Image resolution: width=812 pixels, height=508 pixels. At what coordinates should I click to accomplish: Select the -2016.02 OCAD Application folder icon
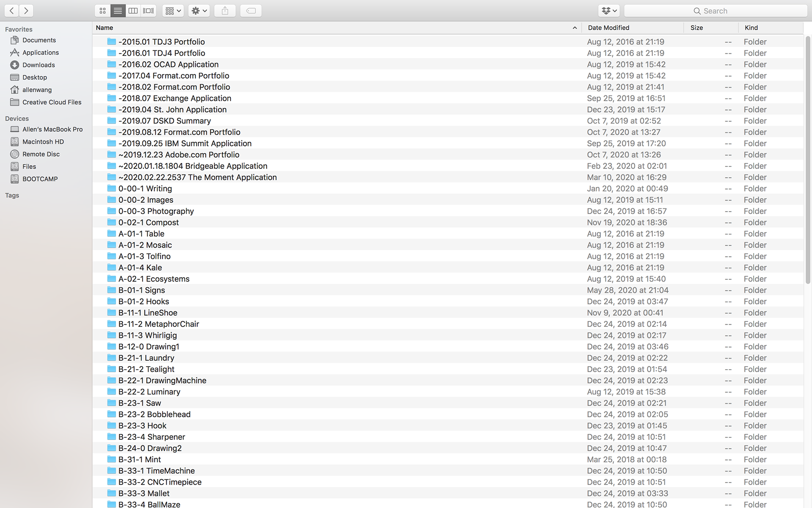click(x=111, y=64)
